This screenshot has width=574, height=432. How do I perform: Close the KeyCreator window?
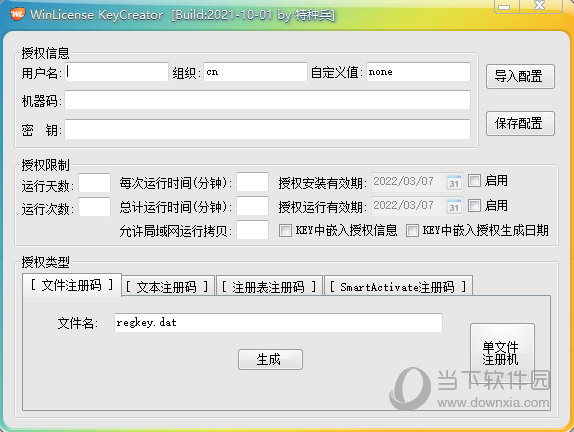540,6
